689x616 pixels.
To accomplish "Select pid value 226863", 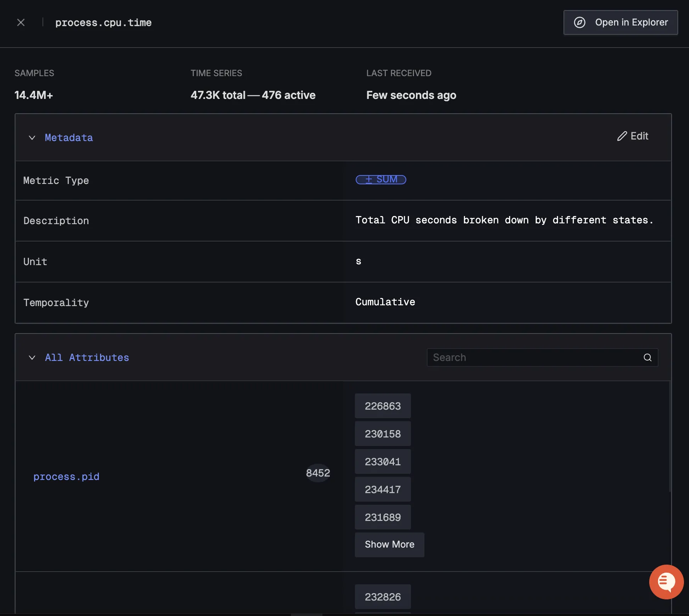I will coord(382,406).
